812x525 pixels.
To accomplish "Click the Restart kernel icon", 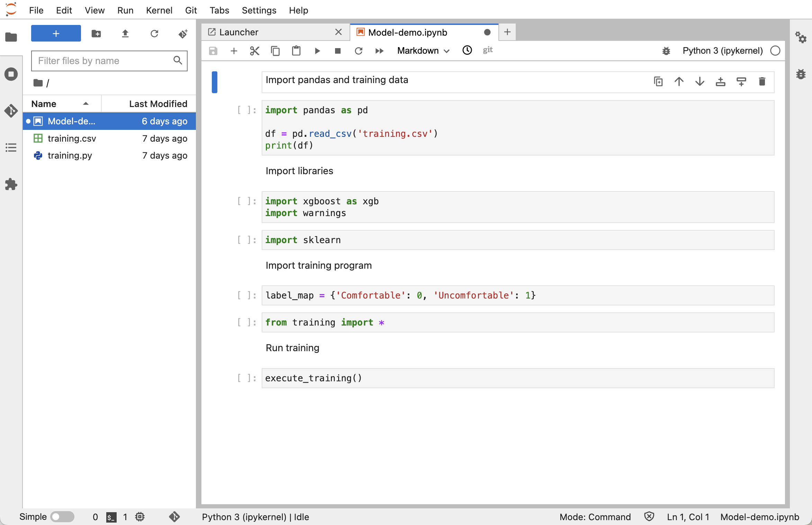I will pyautogui.click(x=358, y=50).
